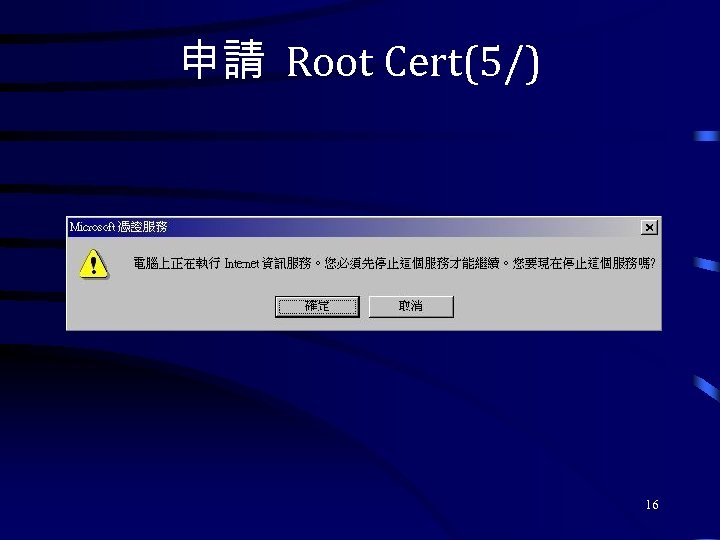Screen dimensions: 720x540
Task: Click the slide heading '申請 Root Cert(5/)'
Action: pos(360,62)
